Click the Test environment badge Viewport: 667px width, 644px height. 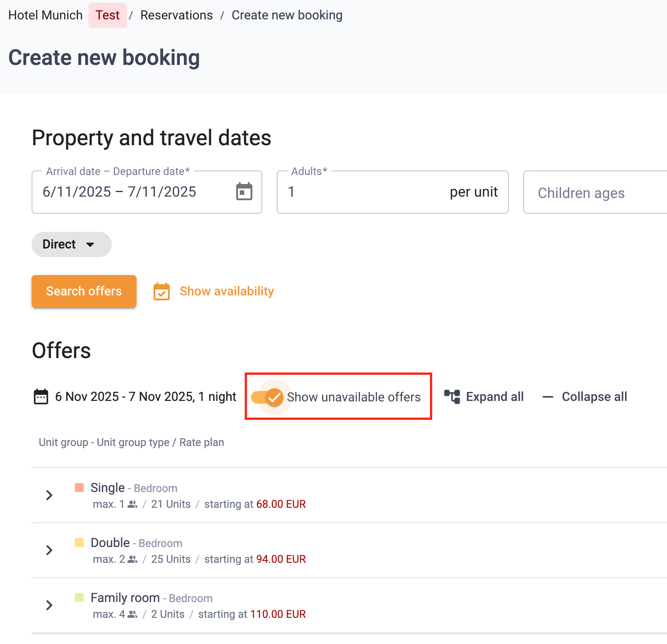(108, 15)
